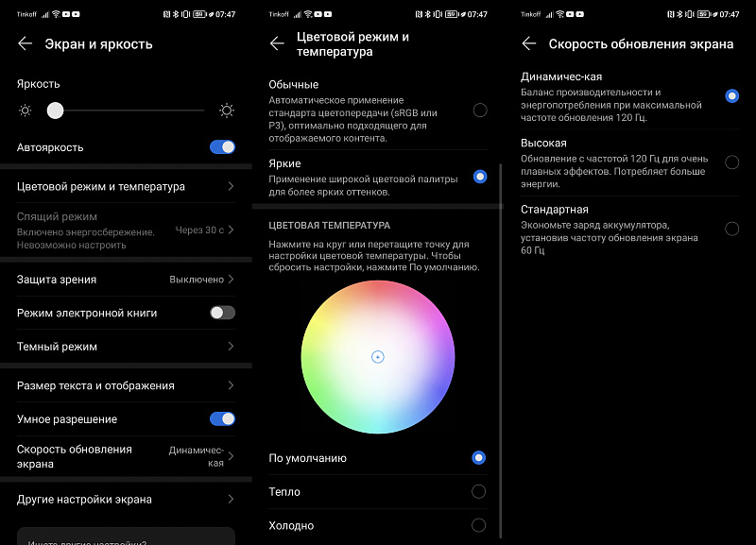Open the Цветовой режим и температура item

click(x=126, y=186)
